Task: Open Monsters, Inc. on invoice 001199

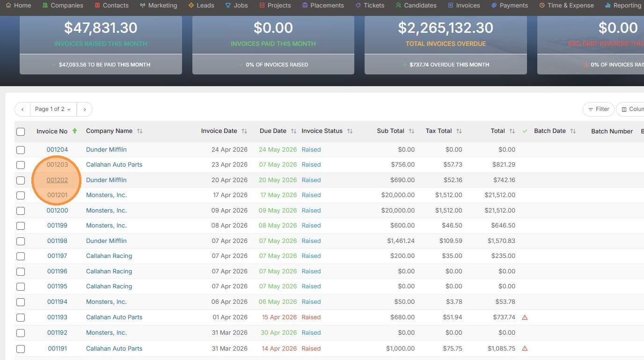Action: coord(106,226)
